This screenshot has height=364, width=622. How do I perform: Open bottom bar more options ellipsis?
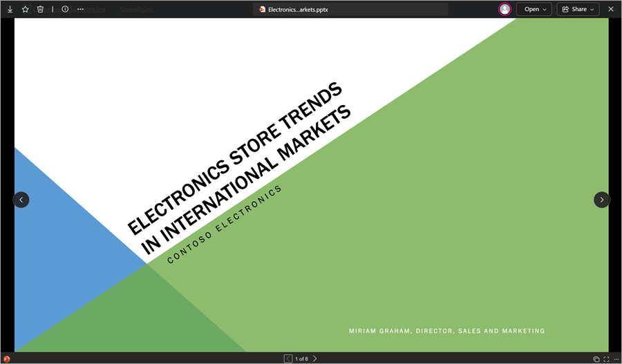click(616, 359)
